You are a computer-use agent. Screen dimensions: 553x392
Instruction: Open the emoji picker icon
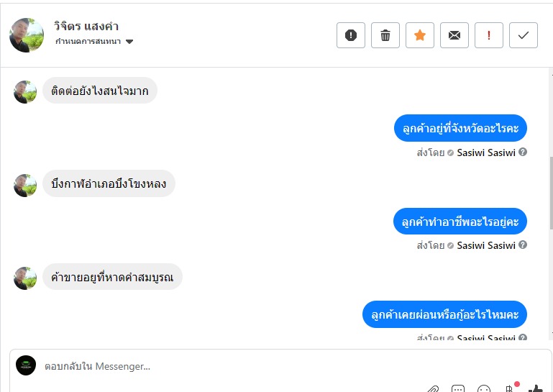[484, 388]
